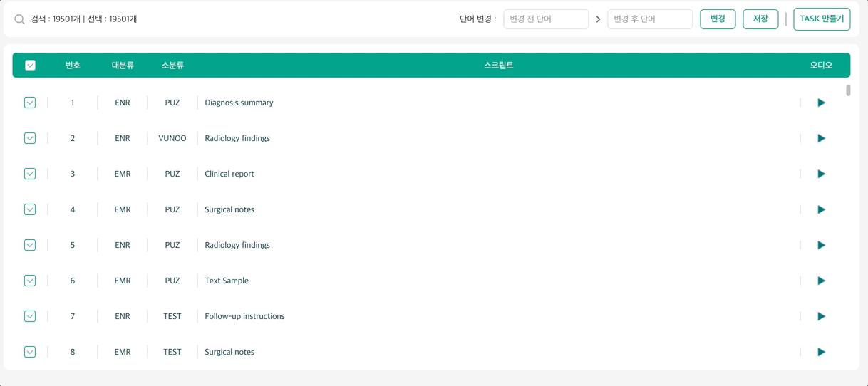Click EMR category in row 8
The width and height of the screenshot is (868, 386).
(x=123, y=352)
